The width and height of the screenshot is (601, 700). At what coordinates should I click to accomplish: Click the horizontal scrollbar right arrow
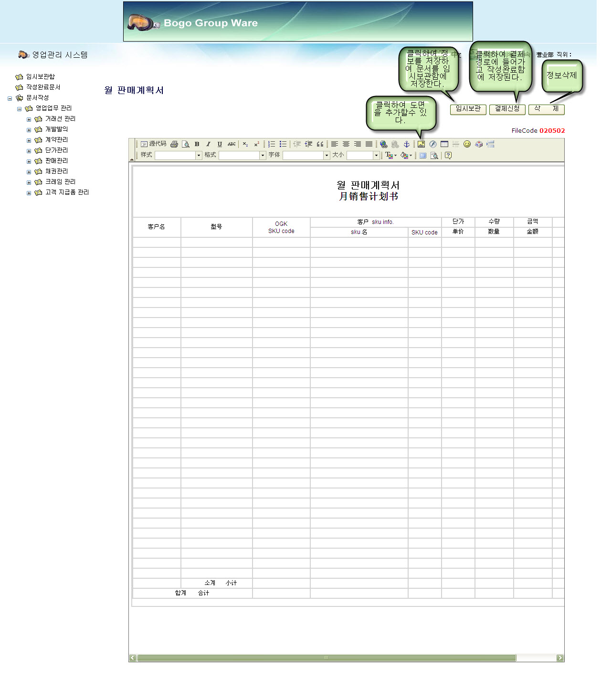[x=560, y=658]
